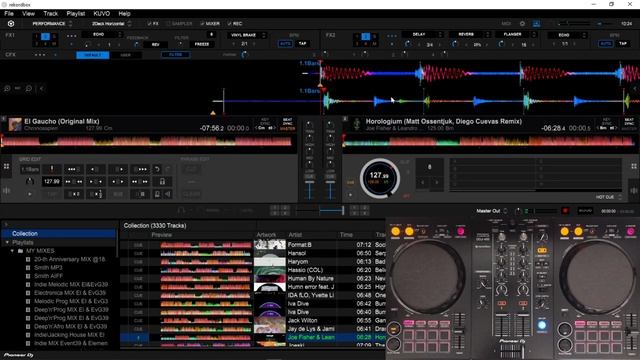Click the FX1 REV button

(155, 44)
